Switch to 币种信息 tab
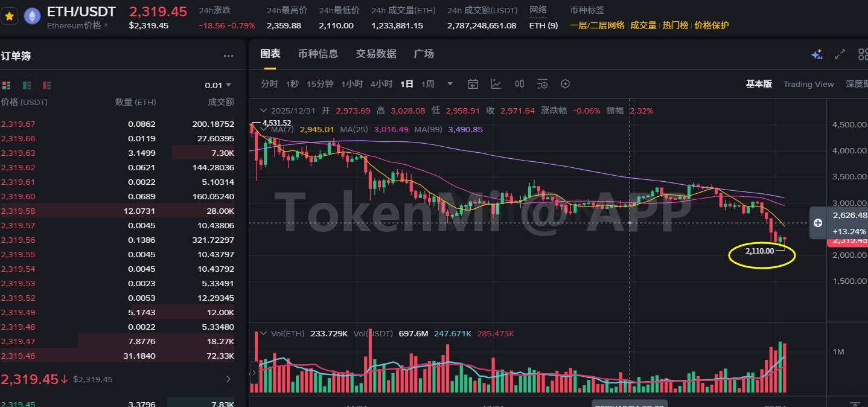The height and width of the screenshot is (407, 868). click(318, 54)
